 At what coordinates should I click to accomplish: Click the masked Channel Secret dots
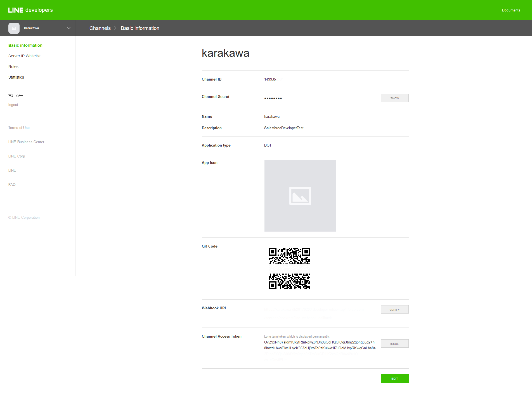click(x=273, y=98)
